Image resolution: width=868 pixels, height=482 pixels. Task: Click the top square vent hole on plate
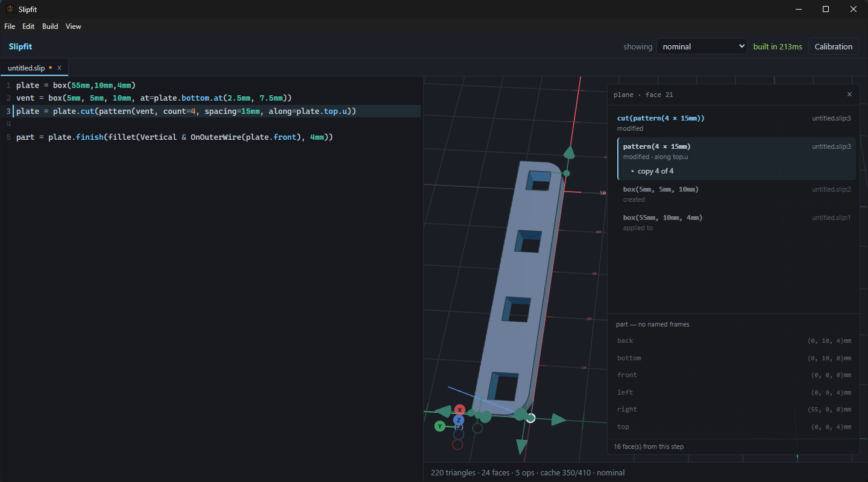point(538,181)
